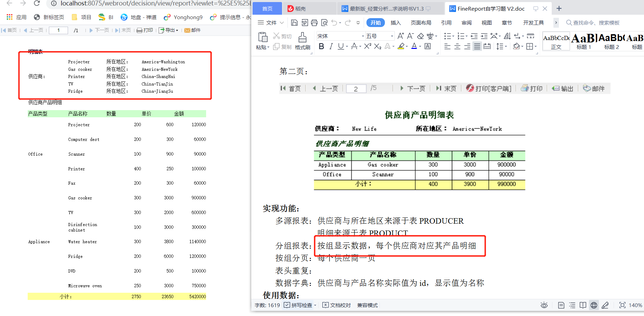Center align the paragraph
The image size is (644, 316).
[457, 46]
